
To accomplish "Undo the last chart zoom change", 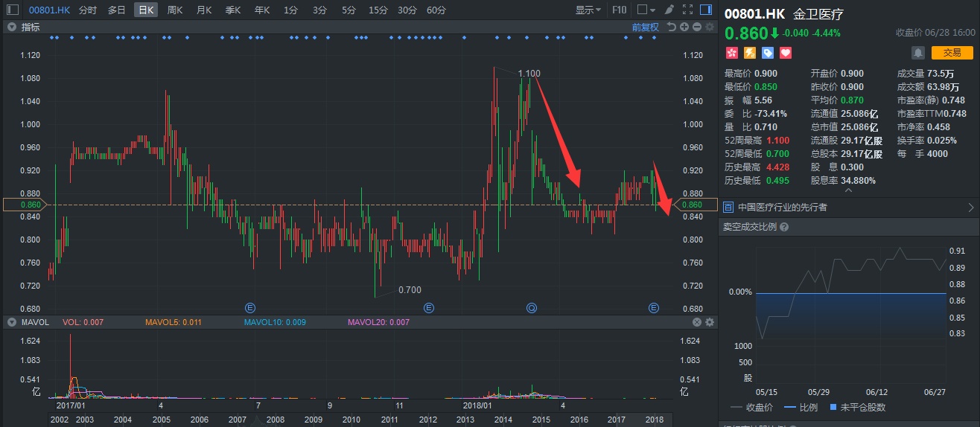I will (672, 27).
